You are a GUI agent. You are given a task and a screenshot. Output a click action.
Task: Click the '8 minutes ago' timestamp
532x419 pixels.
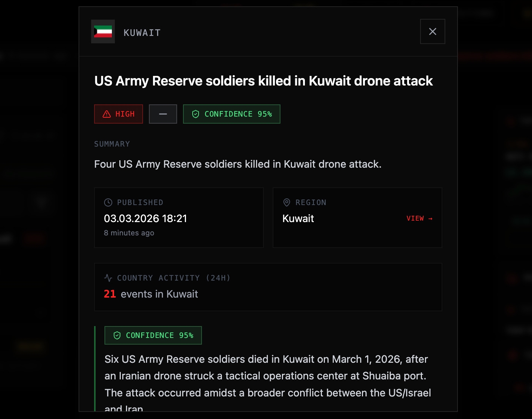pos(129,233)
